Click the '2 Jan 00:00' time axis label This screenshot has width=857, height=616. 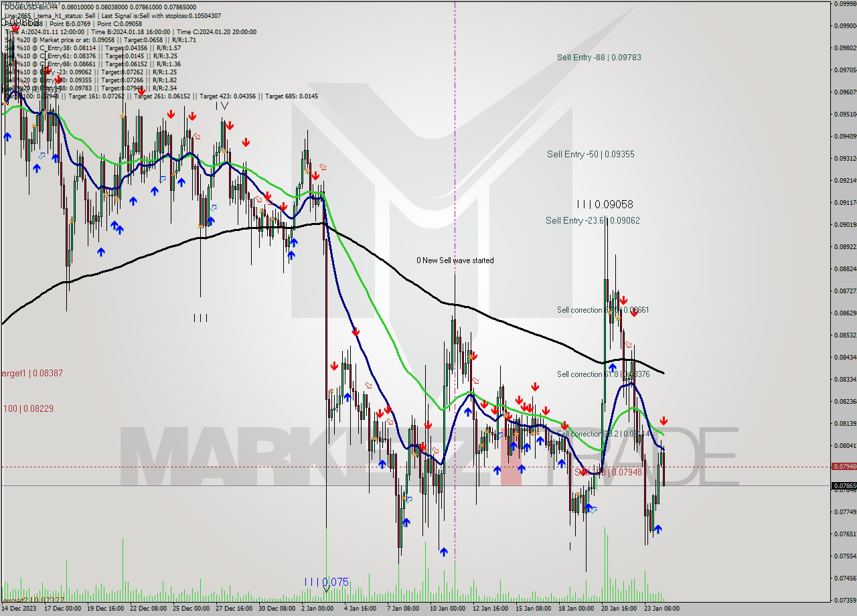[x=317, y=609]
